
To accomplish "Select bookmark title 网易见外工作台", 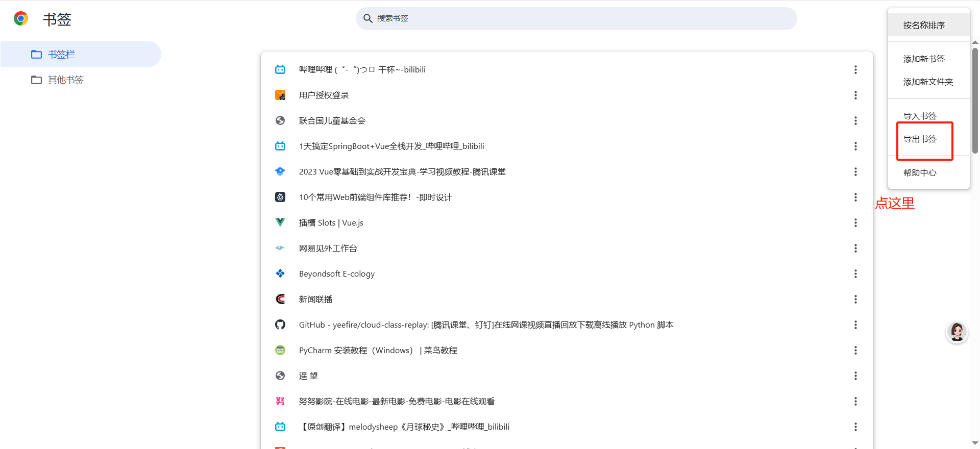I will (x=328, y=248).
